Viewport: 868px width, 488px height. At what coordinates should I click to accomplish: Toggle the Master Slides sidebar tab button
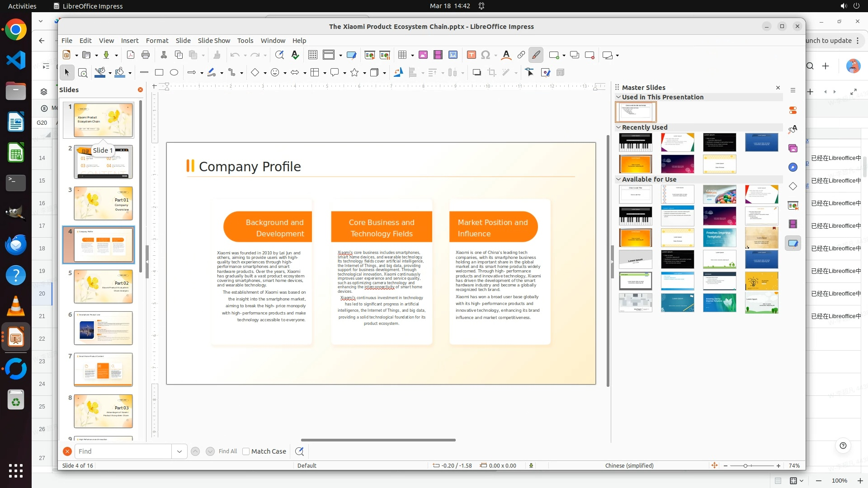coord(793,243)
